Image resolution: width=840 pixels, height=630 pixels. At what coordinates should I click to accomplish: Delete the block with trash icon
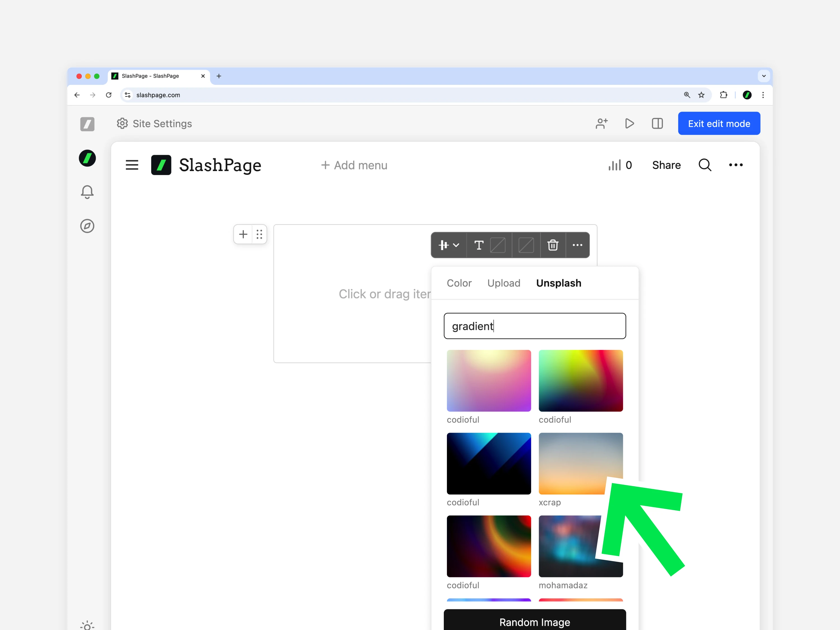click(x=553, y=245)
